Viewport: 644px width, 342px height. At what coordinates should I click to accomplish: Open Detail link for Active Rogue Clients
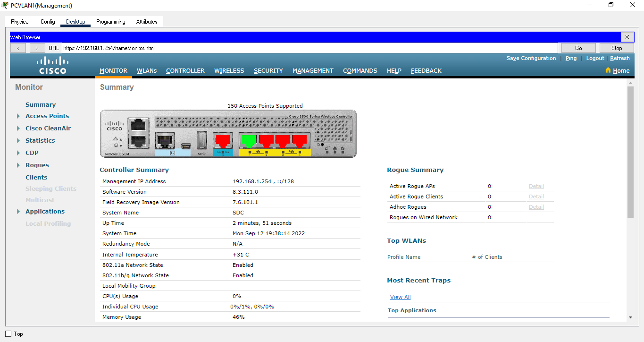coord(536,197)
